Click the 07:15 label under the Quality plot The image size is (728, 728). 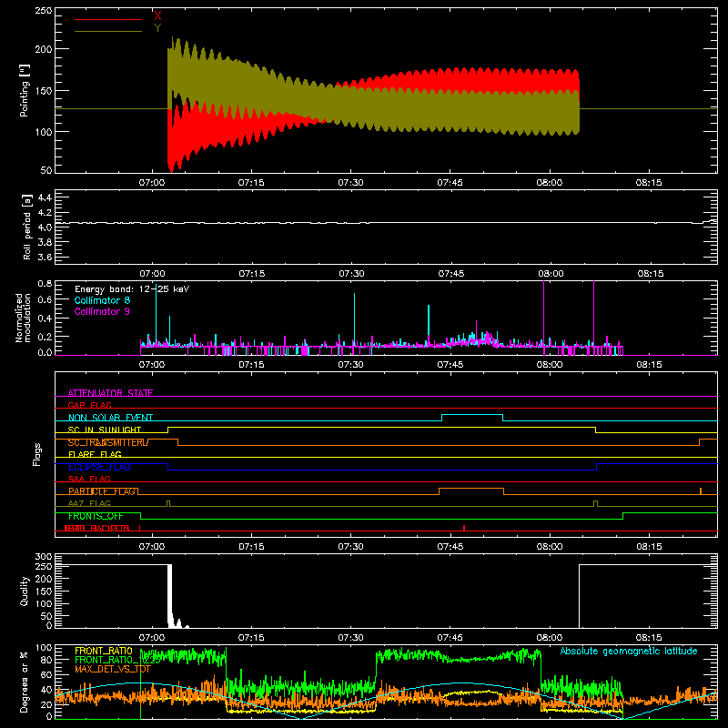251,638
